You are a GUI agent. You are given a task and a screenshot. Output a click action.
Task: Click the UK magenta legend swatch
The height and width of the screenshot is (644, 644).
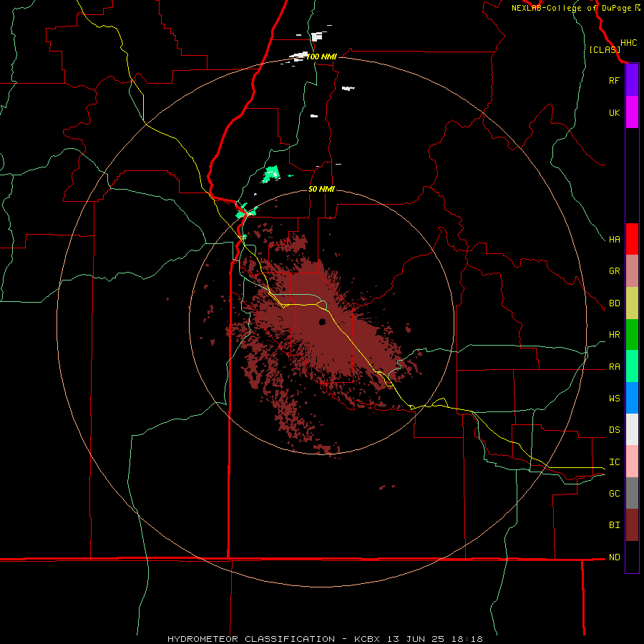click(x=632, y=112)
